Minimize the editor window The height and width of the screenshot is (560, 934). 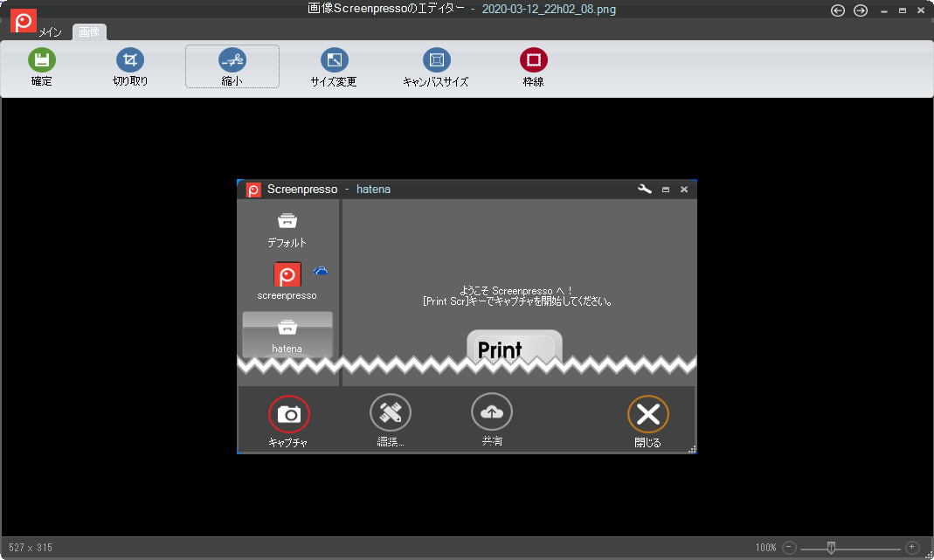[884, 10]
